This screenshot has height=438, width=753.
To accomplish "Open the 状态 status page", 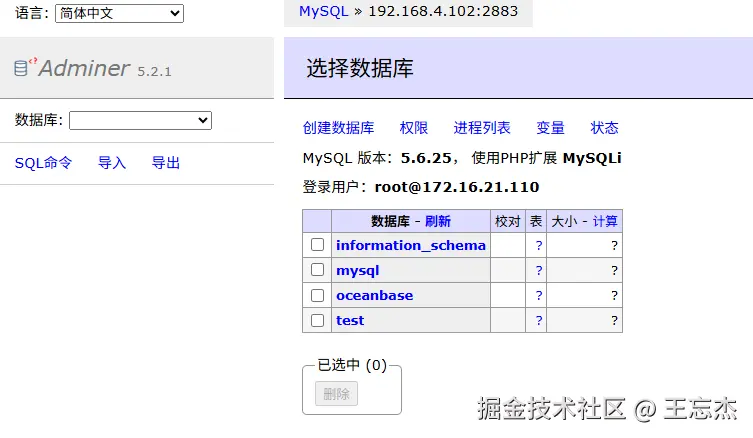I will [604, 128].
